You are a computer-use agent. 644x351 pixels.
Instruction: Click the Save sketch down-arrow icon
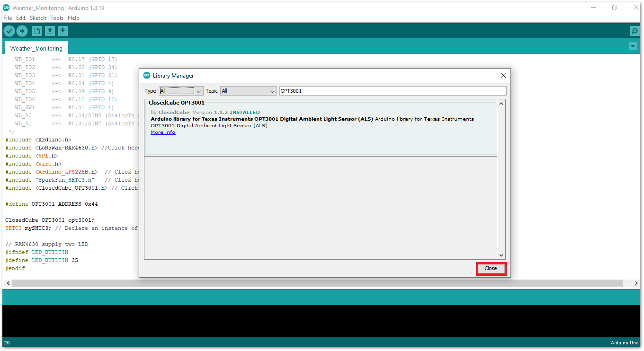pyautogui.click(x=63, y=31)
